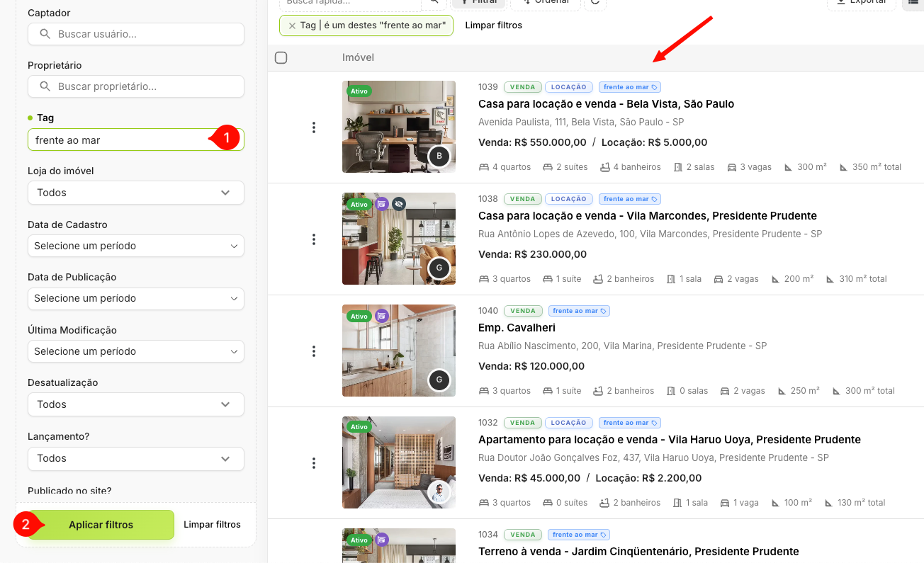The image size is (924, 563).
Task: Click the search icon in the Proprietário field
Action: (45, 86)
